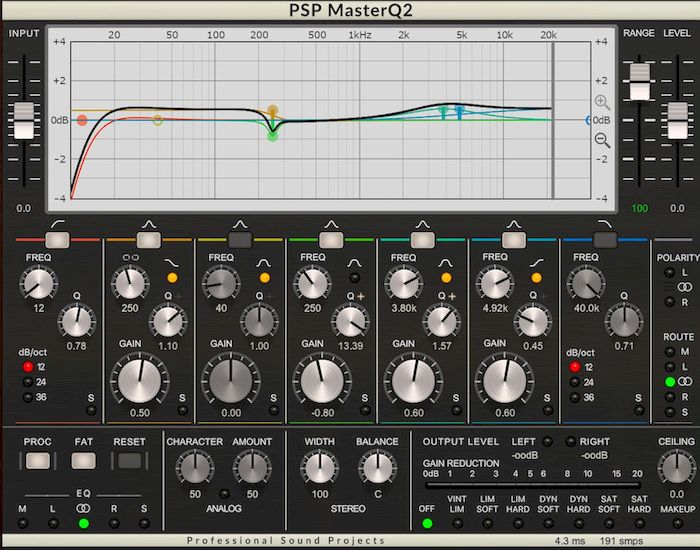Toggle the 3.80k band enable button

click(x=422, y=240)
